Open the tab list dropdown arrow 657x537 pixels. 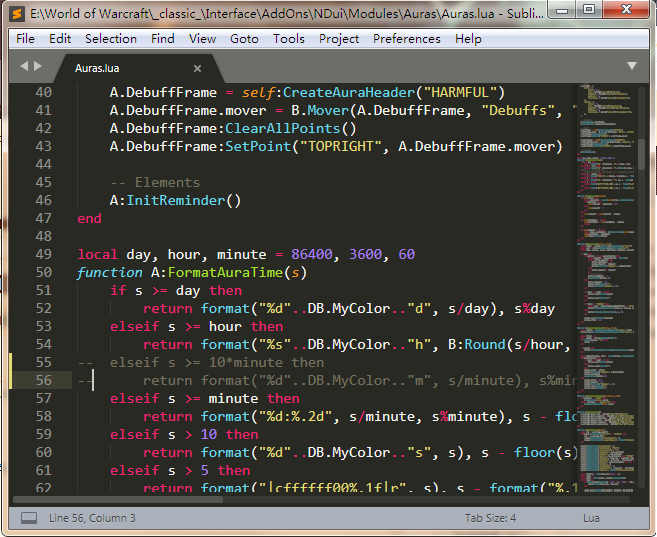[632, 66]
